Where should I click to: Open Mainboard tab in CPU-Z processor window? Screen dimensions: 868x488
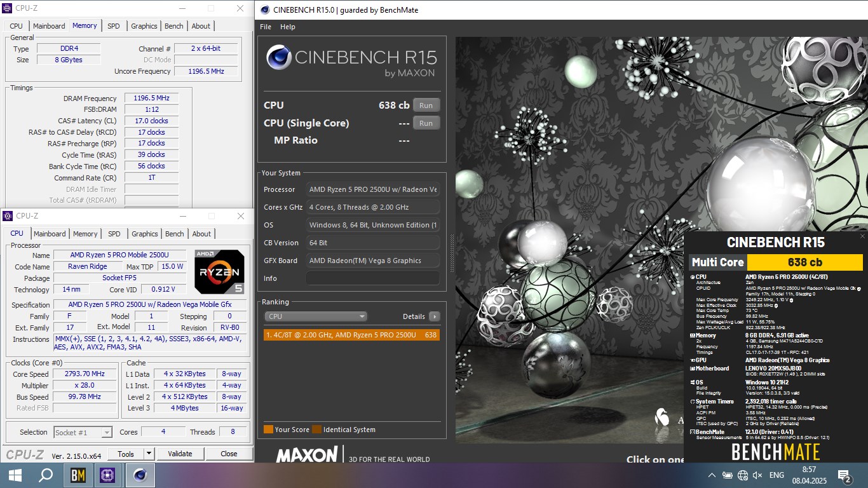(x=50, y=234)
